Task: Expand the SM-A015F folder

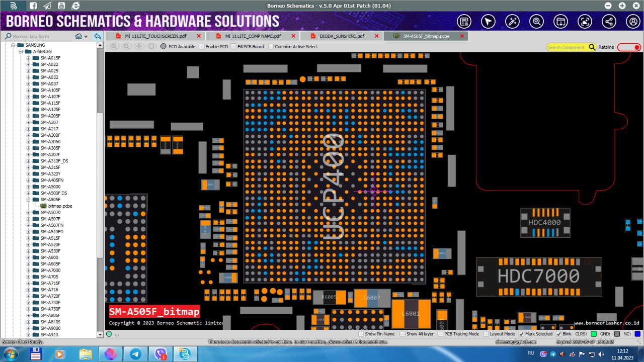Action: click(29, 58)
